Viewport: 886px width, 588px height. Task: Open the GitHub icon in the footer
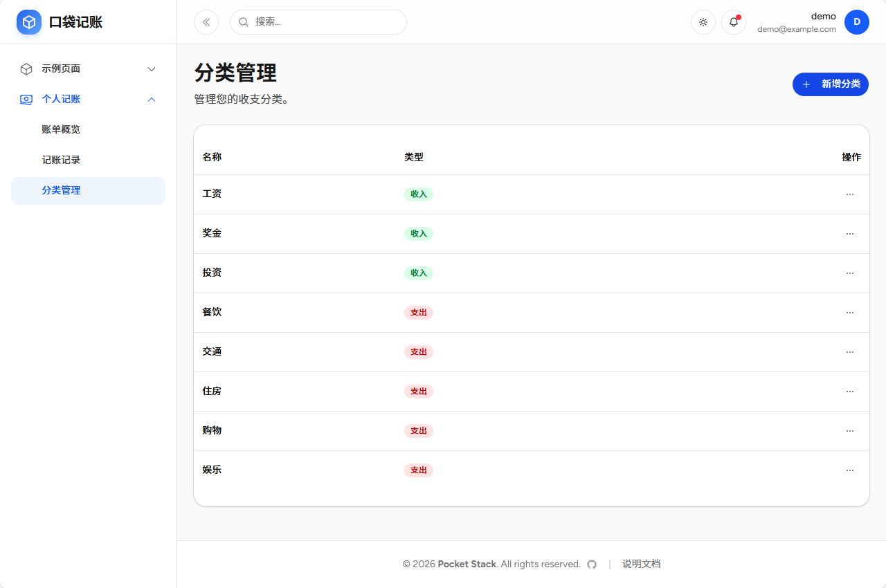point(591,564)
